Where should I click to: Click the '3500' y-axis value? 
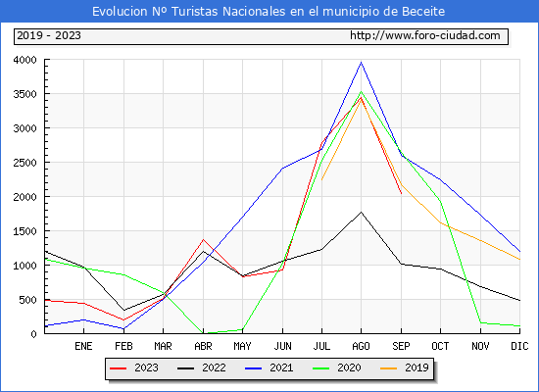pos(24,94)
